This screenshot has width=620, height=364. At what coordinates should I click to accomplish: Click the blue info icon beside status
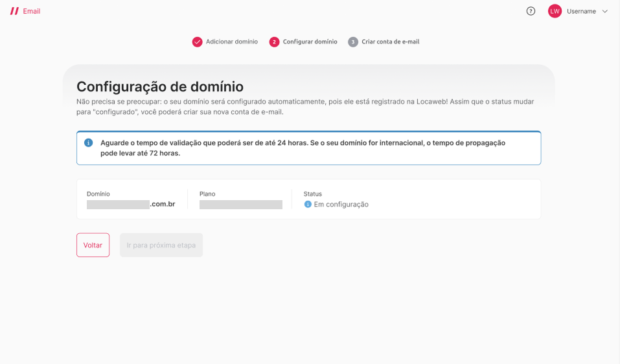308,204
